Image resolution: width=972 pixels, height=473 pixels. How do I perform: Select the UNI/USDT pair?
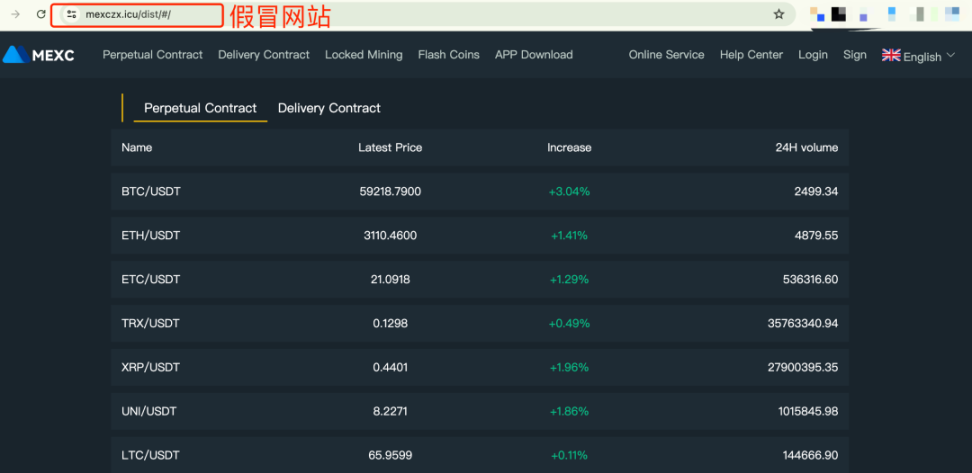(149, 412)
